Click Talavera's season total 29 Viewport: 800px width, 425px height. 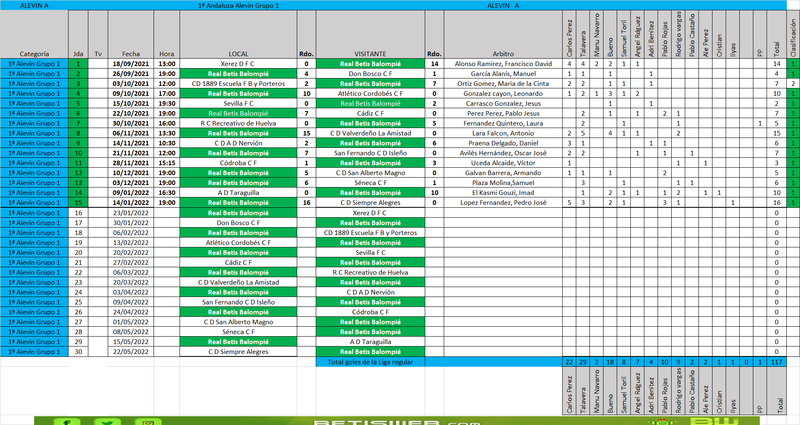[x=583, y=362]
